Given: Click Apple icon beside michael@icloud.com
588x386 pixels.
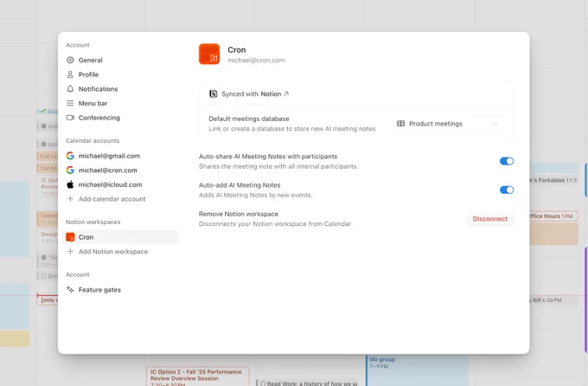Looking at the screenshot, I should (x=70, y=184).
